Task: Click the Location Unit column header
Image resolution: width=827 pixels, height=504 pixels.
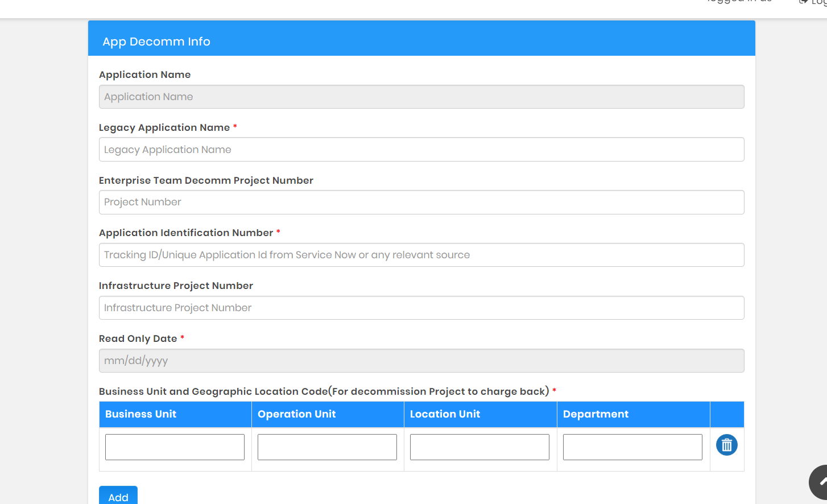Action: click(445, 414)
